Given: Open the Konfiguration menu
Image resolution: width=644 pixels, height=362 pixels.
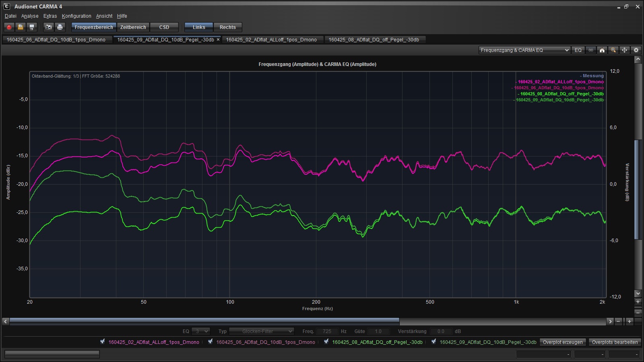Looking at the screenshot, I should pyautogui.click(x=76, y=16).
